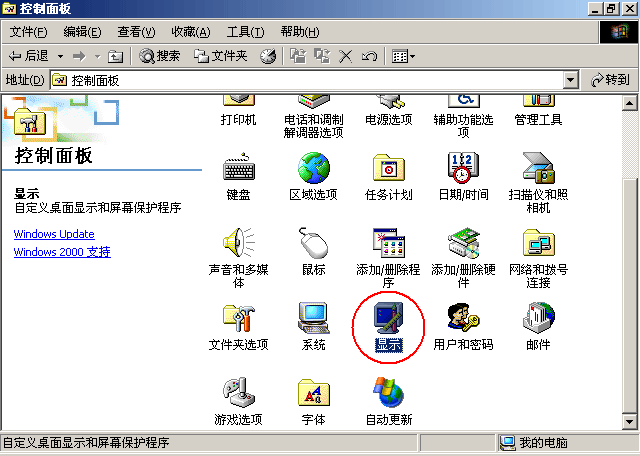Click the 打印机 label
Image resolution: width=640 pixels, height=456 pixels.
238,120
